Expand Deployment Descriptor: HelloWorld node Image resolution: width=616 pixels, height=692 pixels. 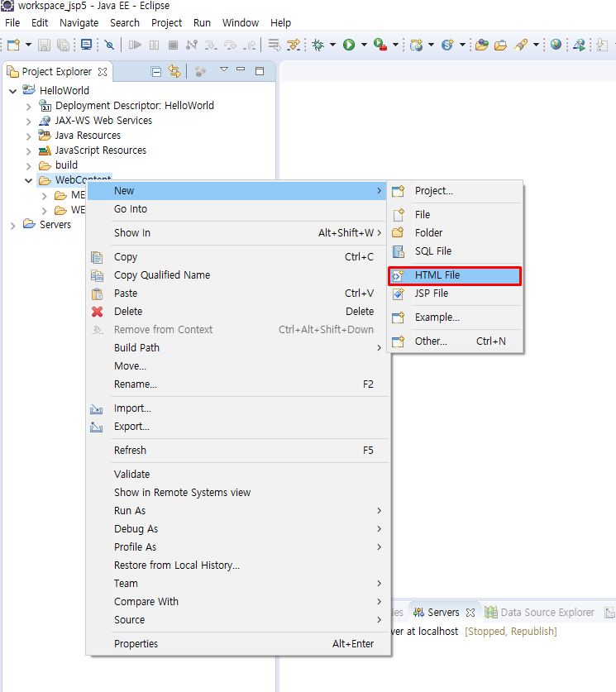pyautogui.click(x=29, y=107)
